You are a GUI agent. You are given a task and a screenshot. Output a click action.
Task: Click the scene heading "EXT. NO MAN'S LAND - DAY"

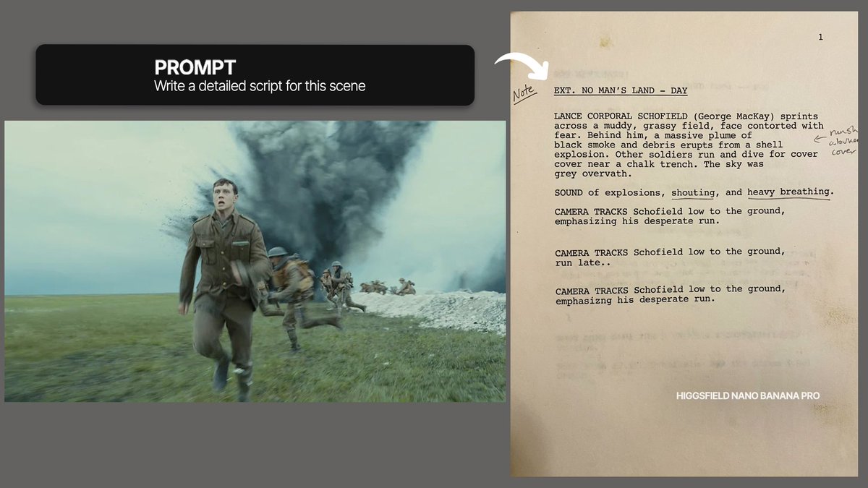coord(621,91)
